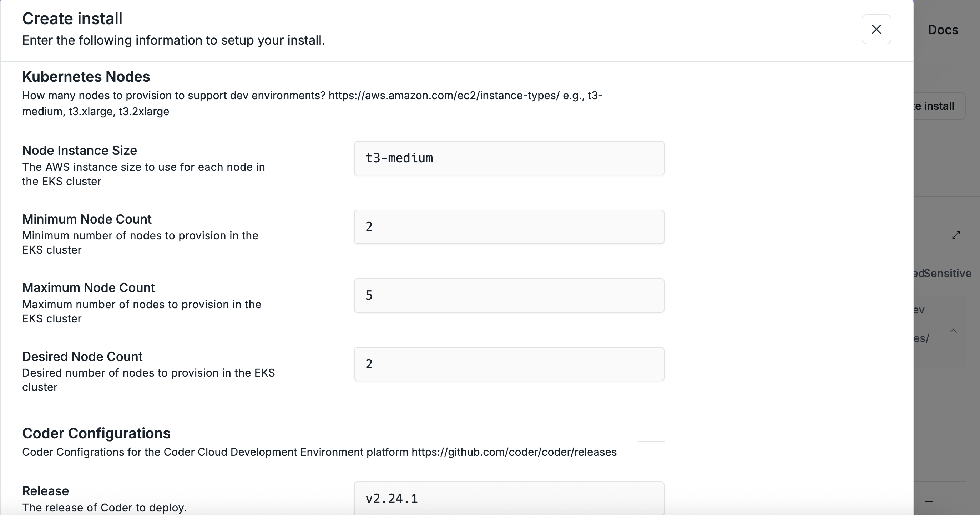The height and width of the screenshot is (515, 980).
Task: Click the AWS instance-types URL text
Action: [x=444, y=95]
